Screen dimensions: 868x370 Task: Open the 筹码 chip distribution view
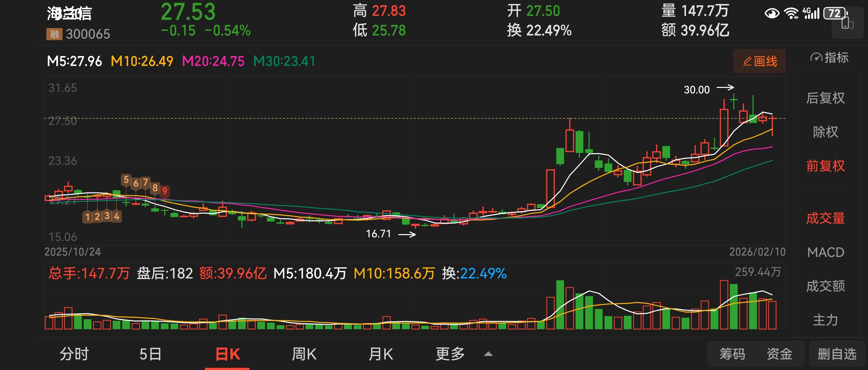(732, 354)
